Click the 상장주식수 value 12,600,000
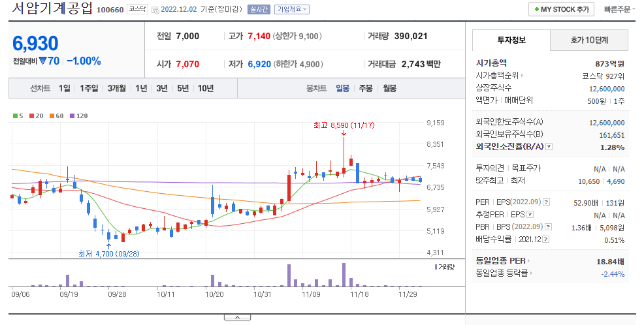644x325 pixels. [x=607, y=89]
